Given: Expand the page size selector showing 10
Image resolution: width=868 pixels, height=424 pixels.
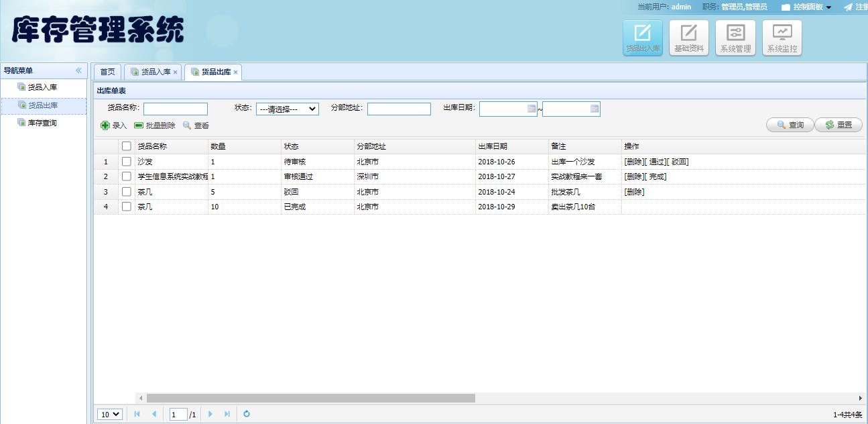Looking at the screenshot, I should (110, 414).
